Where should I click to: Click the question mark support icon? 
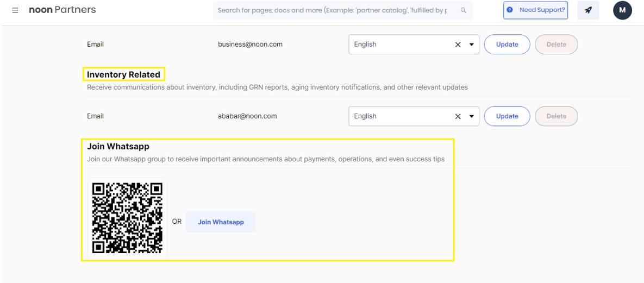(x=510, y=10)
